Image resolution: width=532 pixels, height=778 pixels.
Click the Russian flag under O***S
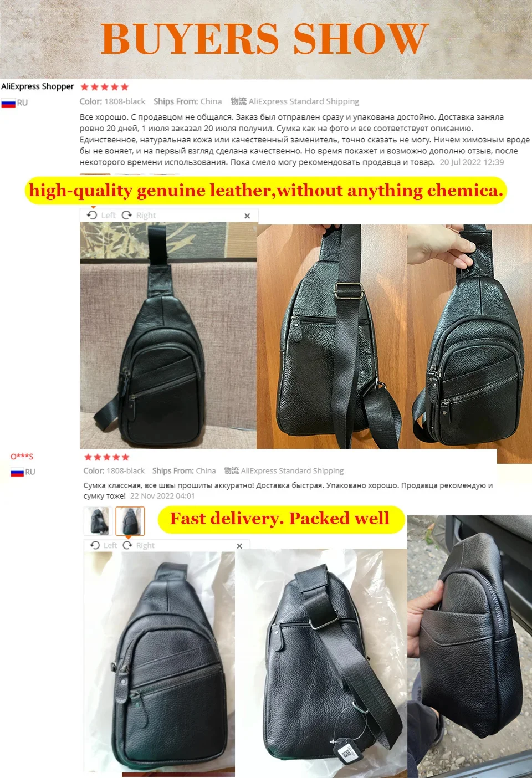pos(17,472)
